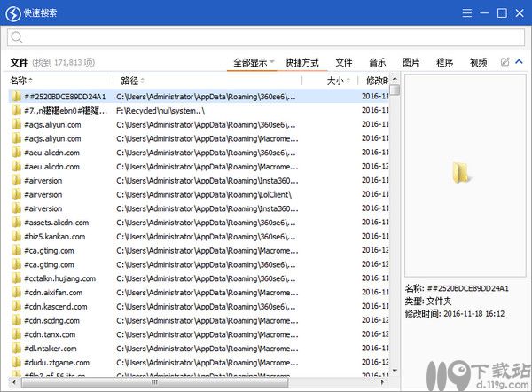Click horizontal scrollbar right arrow
Screen dimensions: 532x392
pyautogui.click(x=382, y=382)
